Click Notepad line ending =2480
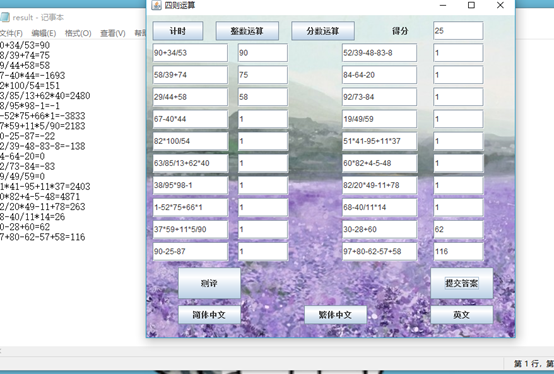The height and width of the screenshot is (374, 554). (x=45, y=96)
